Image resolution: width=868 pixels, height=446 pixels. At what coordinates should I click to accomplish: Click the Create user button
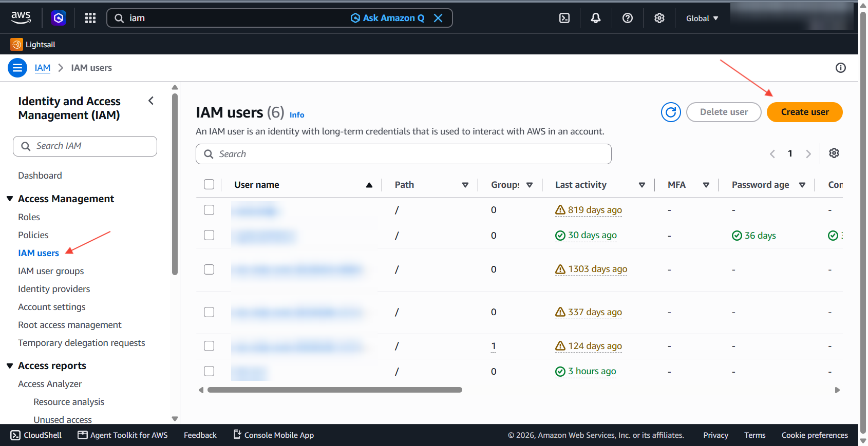tap(805, 112)
